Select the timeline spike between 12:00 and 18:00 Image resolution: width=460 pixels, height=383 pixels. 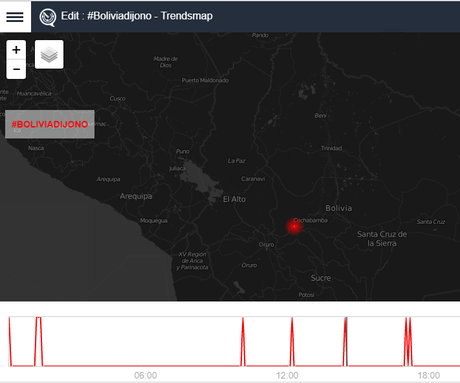(x=346, y=342)
